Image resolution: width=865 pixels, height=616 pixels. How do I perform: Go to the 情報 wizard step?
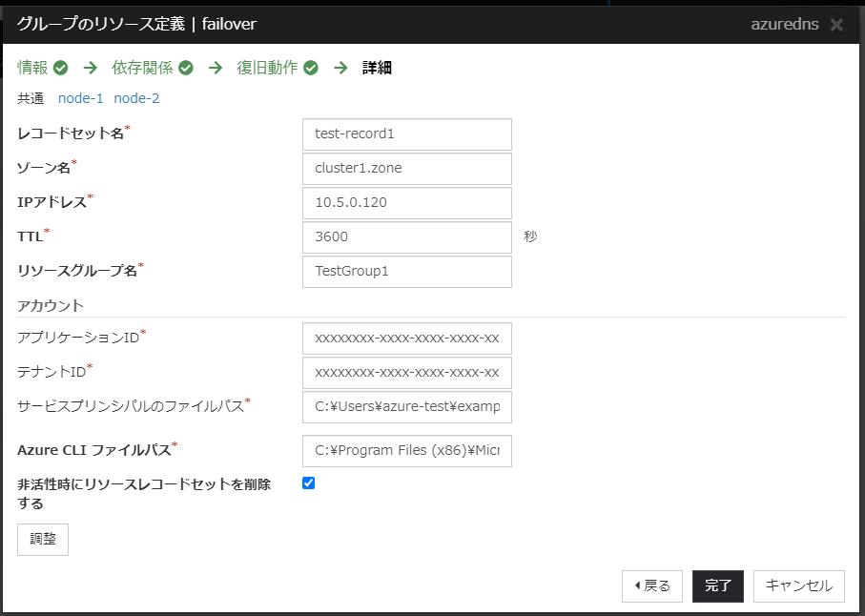tap(32, 68)
